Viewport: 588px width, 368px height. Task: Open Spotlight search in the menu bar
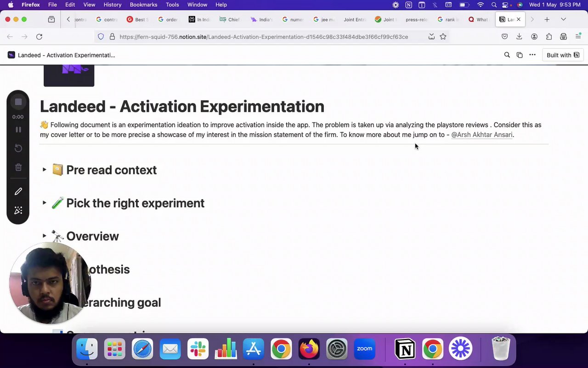[x=494, y=5]
